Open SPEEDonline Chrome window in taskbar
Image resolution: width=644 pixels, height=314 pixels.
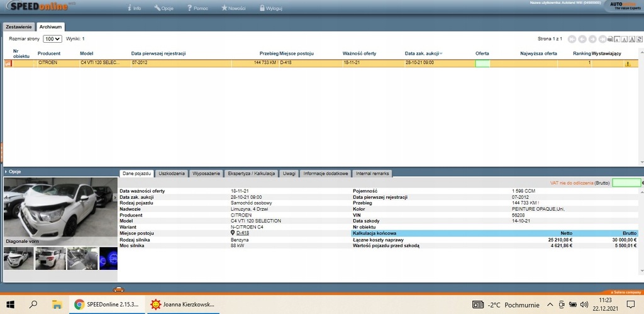click(107, 305)
